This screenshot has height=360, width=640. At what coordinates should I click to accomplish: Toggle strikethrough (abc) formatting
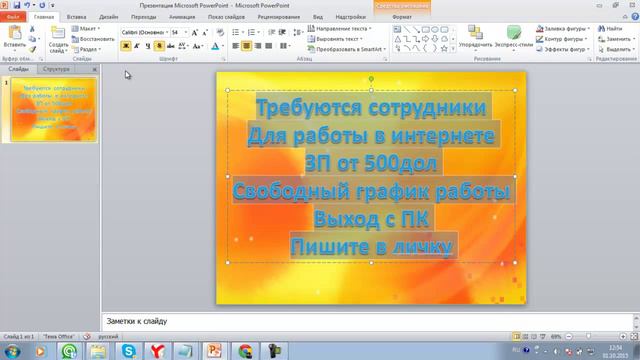pos(171,46)
